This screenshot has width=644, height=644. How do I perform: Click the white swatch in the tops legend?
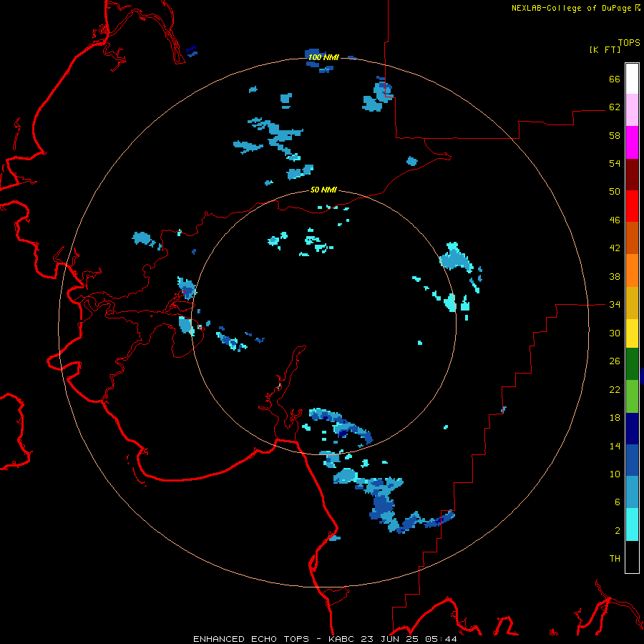click(x=632, y=79)
